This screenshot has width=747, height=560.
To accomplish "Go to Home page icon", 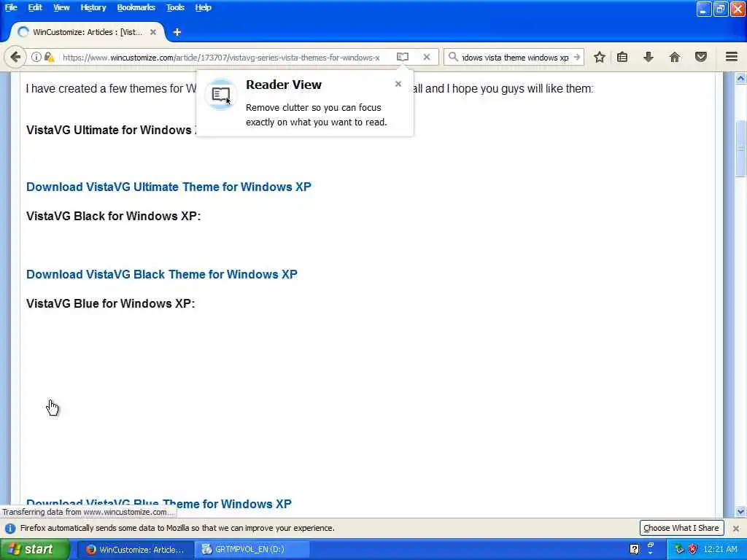I will 675,57.
